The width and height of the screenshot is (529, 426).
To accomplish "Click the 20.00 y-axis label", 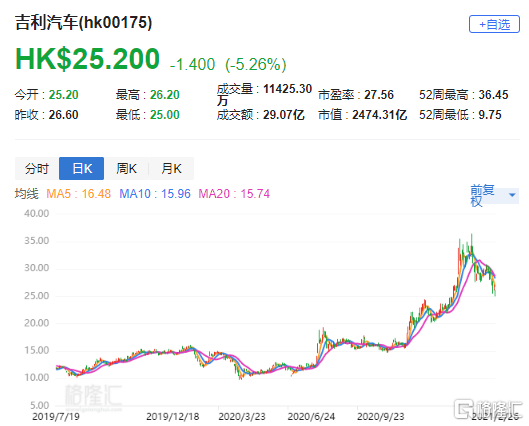I will click(36, 323).
